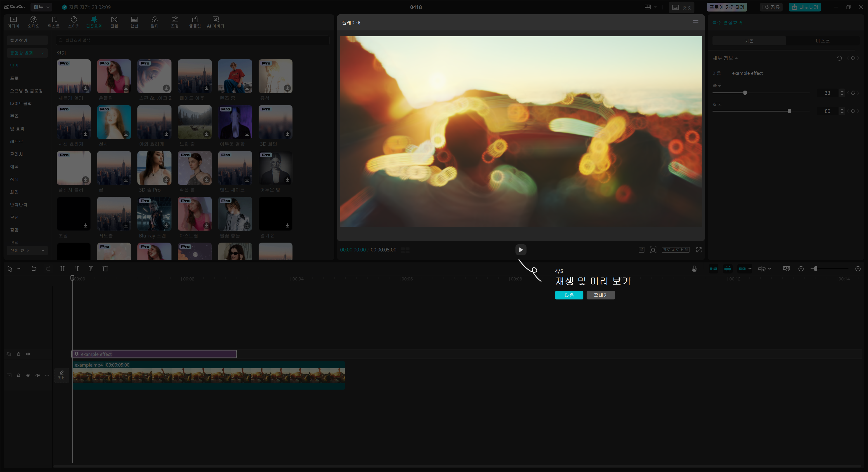
Task: Click the zoom-in timeline plus icon
Action: [x=858, y=269]
